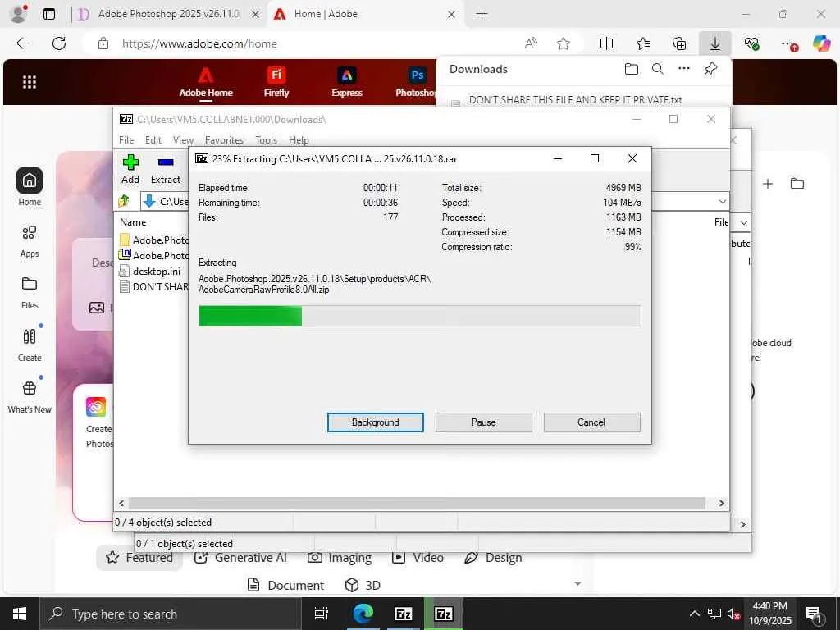
Task: Show hidden system tray icons
Action: click(x=694, y=614)
